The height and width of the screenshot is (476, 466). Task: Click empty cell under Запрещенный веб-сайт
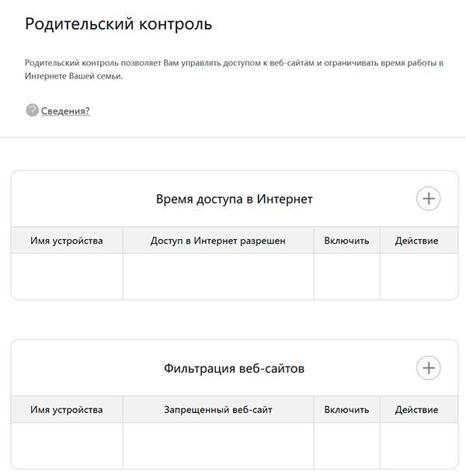pos(218,445)
